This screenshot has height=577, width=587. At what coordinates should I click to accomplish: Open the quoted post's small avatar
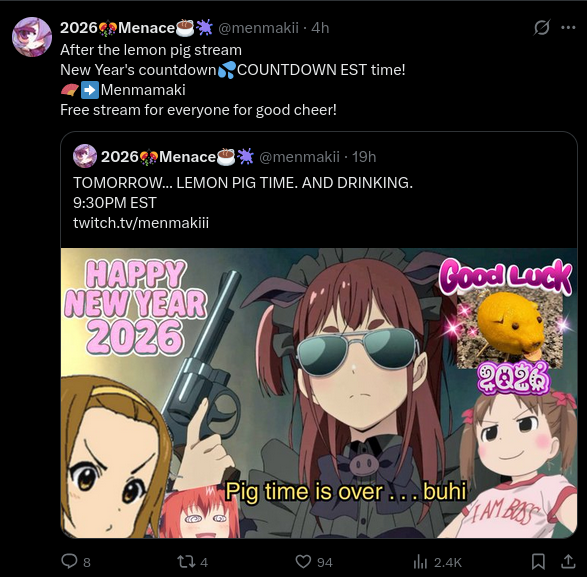[x=85, y=156]
